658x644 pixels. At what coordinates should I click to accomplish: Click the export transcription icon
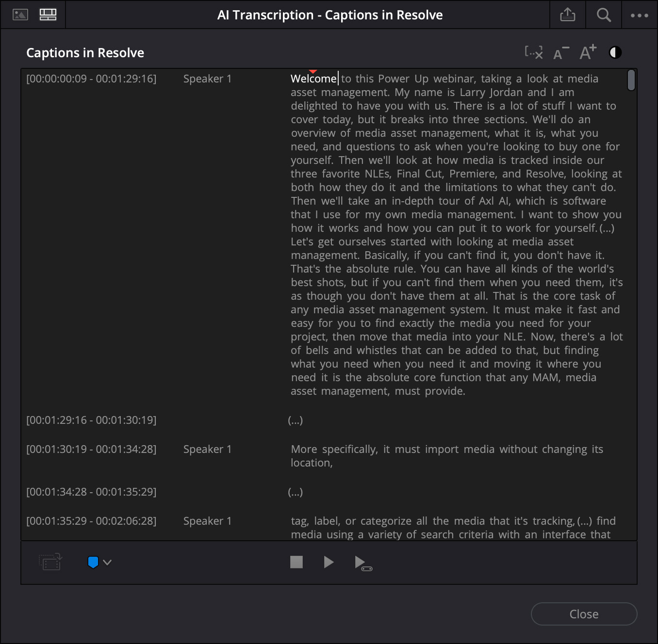tap(567, 15)
